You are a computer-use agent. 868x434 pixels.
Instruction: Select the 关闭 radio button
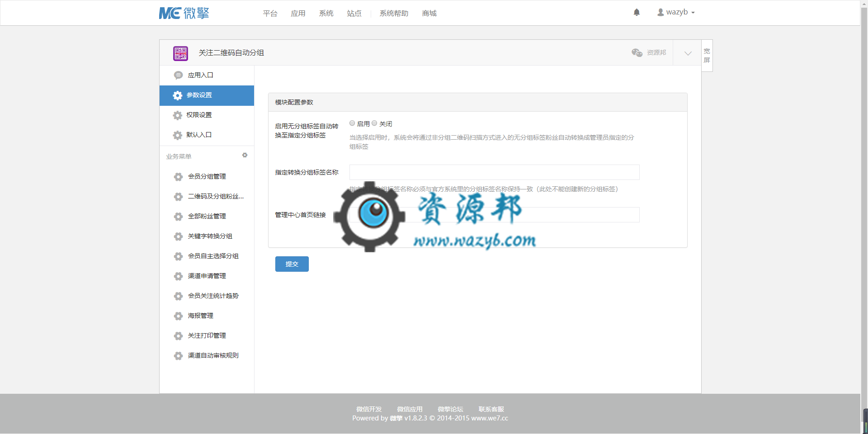[x=374, y=123]
